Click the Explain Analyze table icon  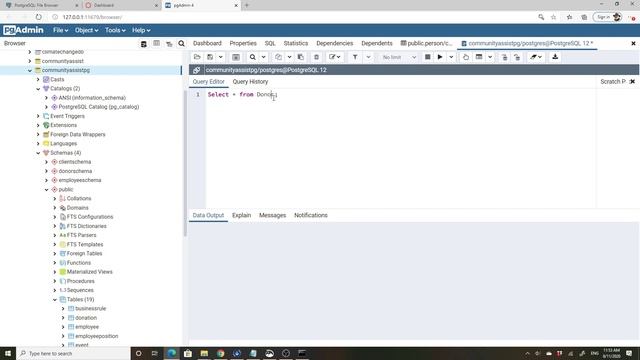[479, 57]
